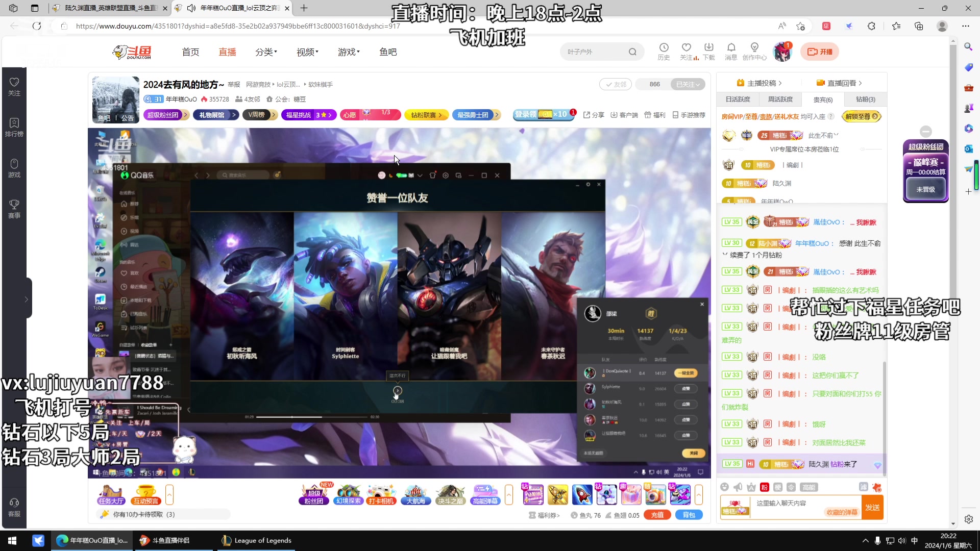Screen dimensions: 980x551
Task: Select the blue rocket gift icon
Action: tap(582, 495)
